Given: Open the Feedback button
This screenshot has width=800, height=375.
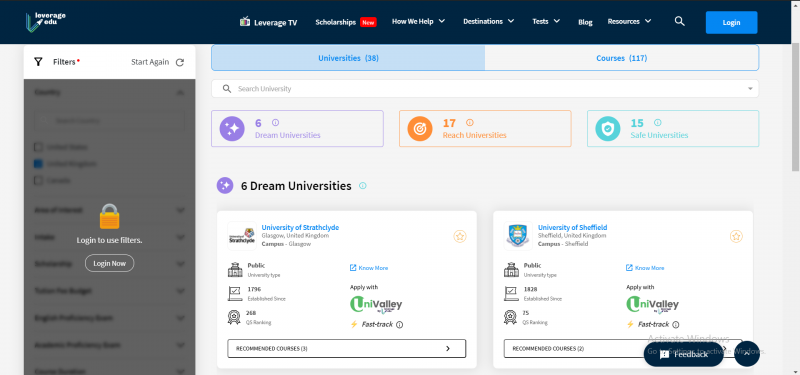Looking at the screenshot, I should 683,354.
